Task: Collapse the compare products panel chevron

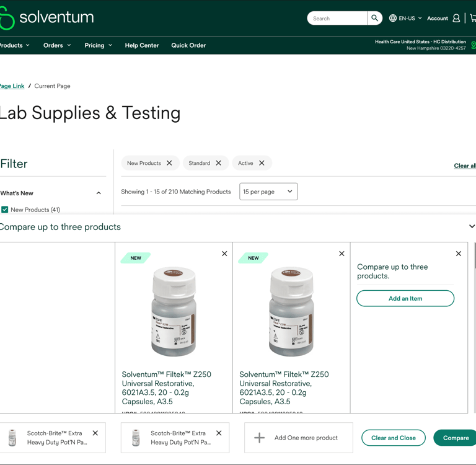Action: (x=472, y=226)
